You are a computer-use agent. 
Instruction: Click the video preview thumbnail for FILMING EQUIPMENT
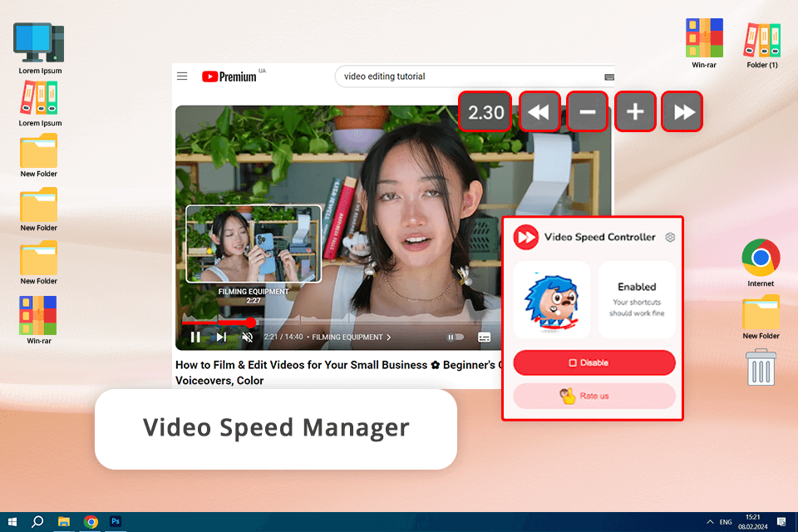254,244
